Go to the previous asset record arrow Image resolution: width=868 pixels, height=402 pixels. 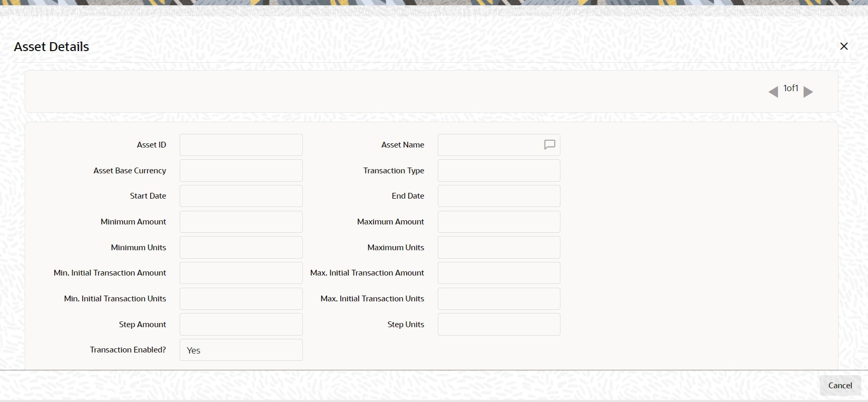point(773,92)
